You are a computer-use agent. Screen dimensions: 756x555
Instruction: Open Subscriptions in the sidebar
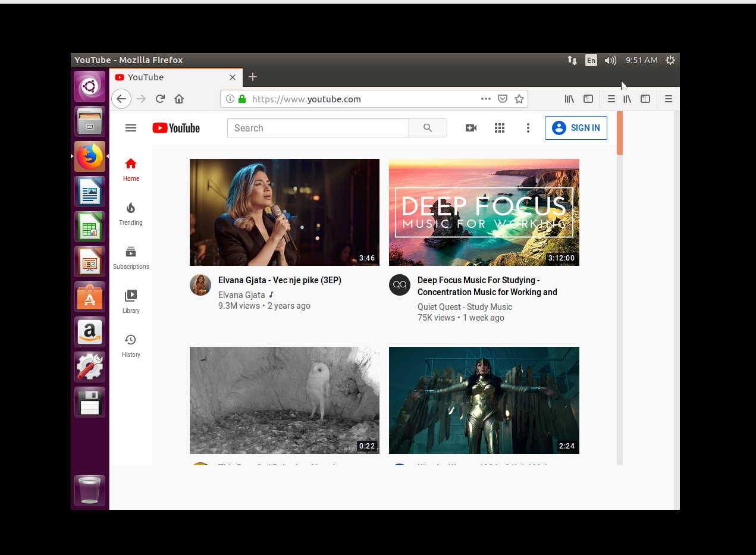pos(131,258)
